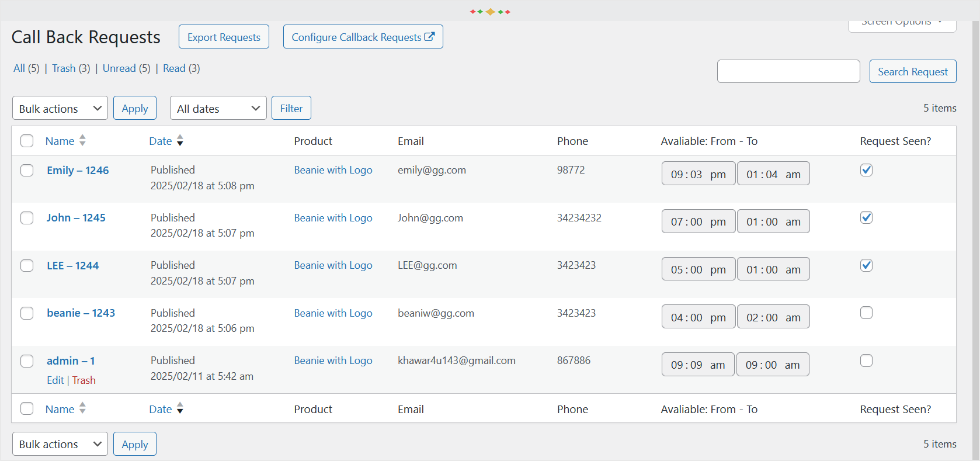The image size is (980, 461).
Task: Select the beanie – 1243 row checkbox
Action: [27, 313]
